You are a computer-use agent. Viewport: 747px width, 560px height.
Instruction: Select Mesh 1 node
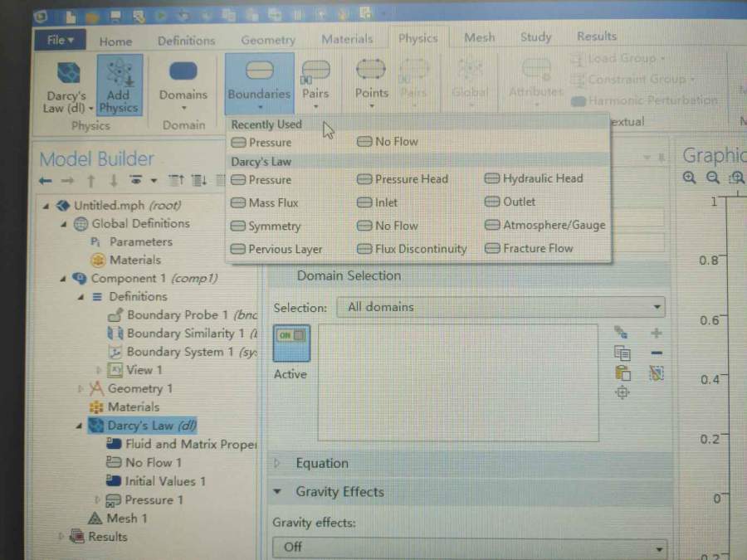point(118,519)
